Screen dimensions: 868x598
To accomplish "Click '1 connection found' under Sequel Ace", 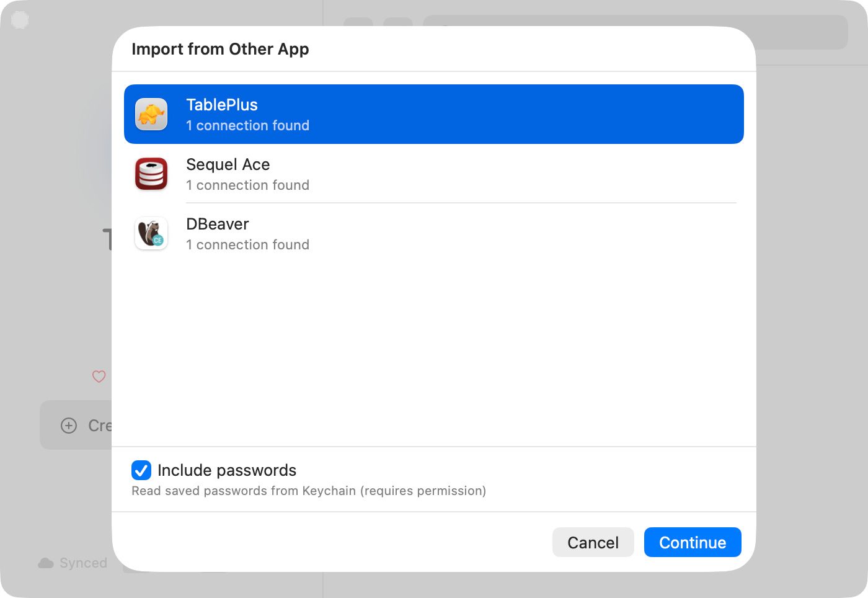I will [x=248, y=185].
